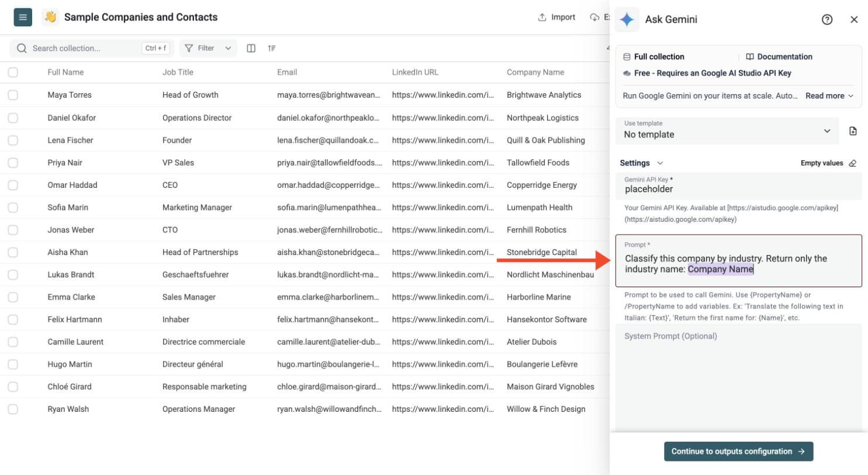The height and width of the screenshot is (475, 868).
Task: Click the Job Title column header
Action: (x=178, y=73)
